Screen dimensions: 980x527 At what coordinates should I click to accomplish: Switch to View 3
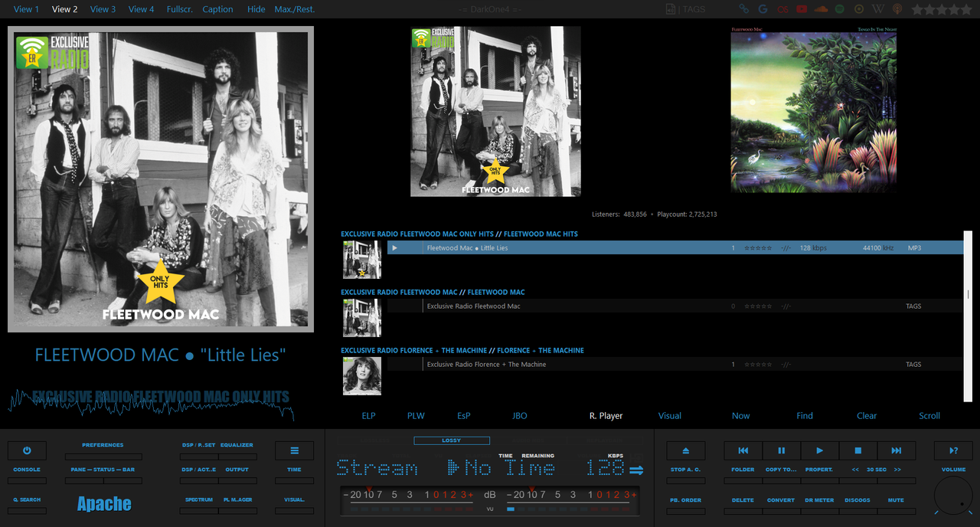pyautogui.click(x=103, y=9)
